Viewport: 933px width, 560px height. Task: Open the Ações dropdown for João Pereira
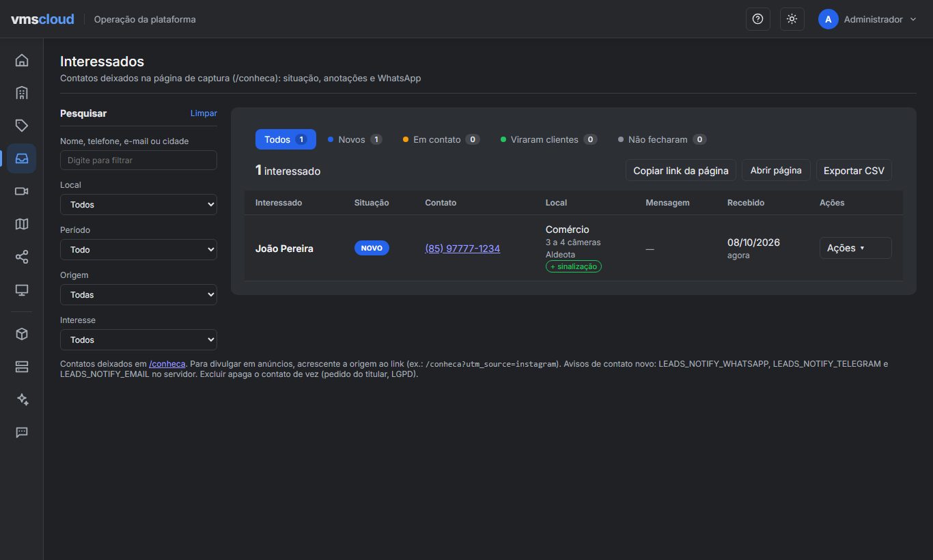point(855,248)
